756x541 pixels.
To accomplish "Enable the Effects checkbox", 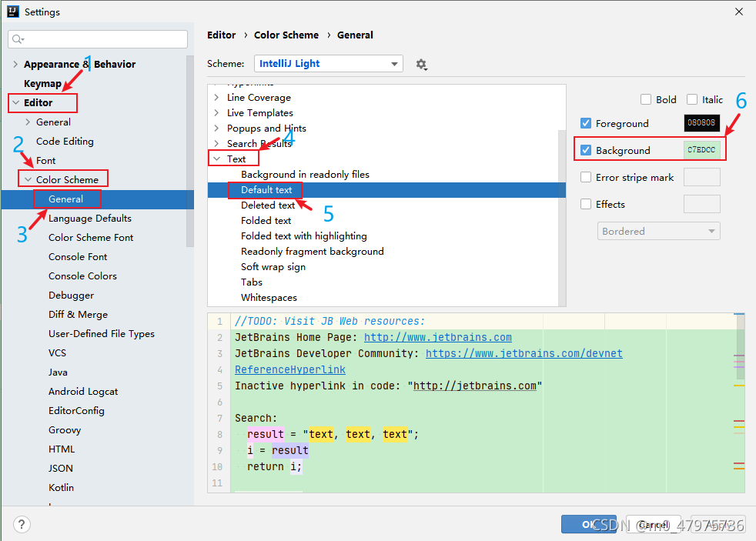I will pos(585,204).
